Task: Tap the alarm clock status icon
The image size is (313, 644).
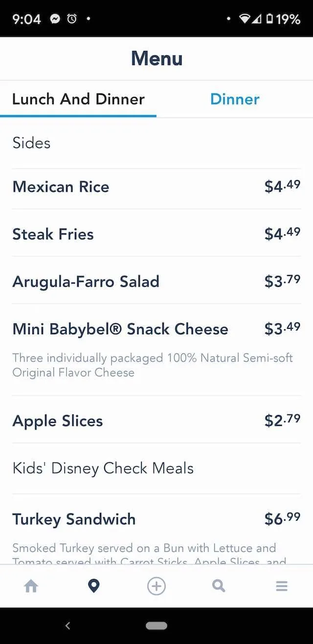Action: coord(72,19)
